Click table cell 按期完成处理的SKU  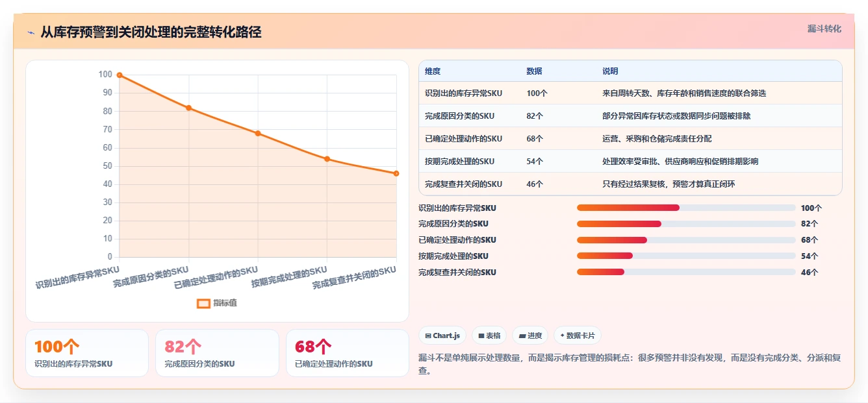click(460, 162)
